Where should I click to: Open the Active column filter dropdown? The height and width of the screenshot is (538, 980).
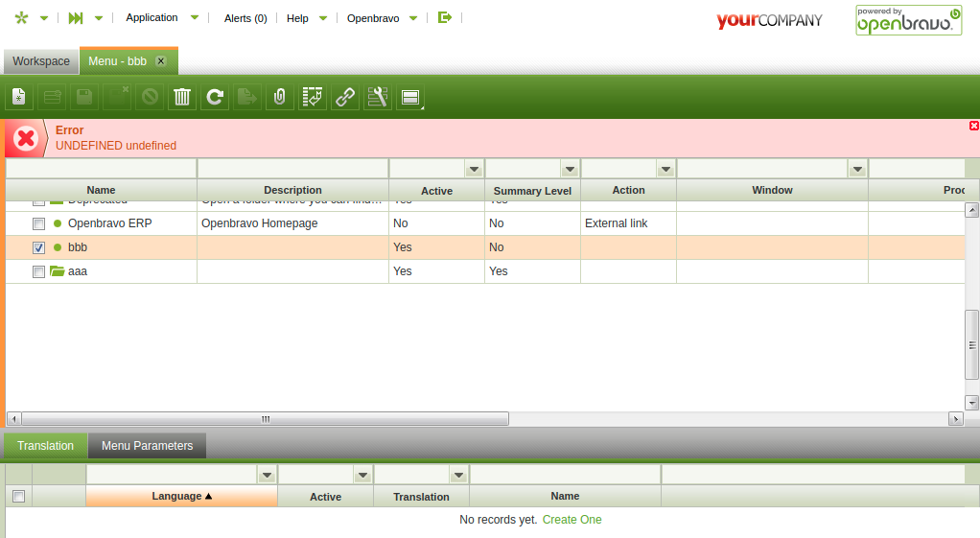point(475,169)
